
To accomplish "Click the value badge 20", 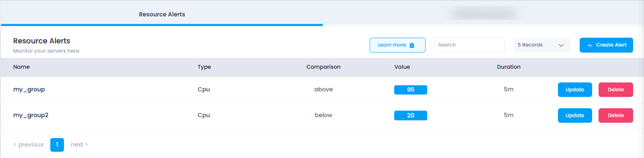I will point(410,115).
